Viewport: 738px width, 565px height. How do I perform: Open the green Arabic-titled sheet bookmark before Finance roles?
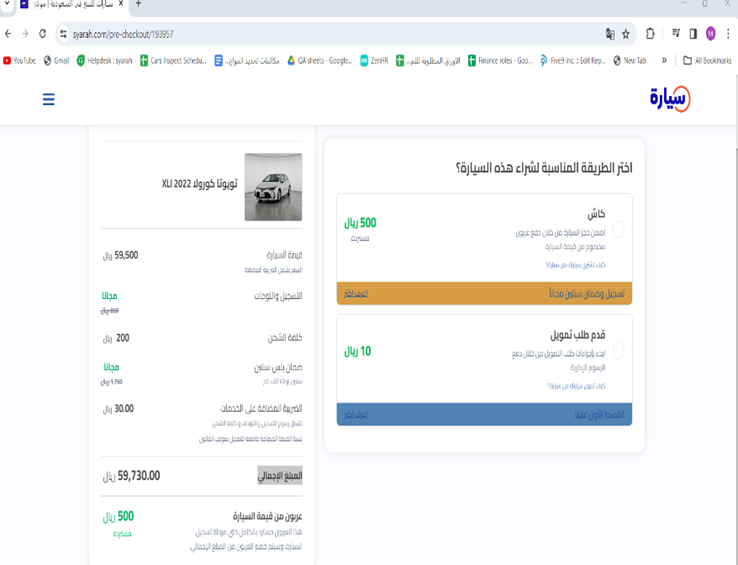[x=428, y=61]
